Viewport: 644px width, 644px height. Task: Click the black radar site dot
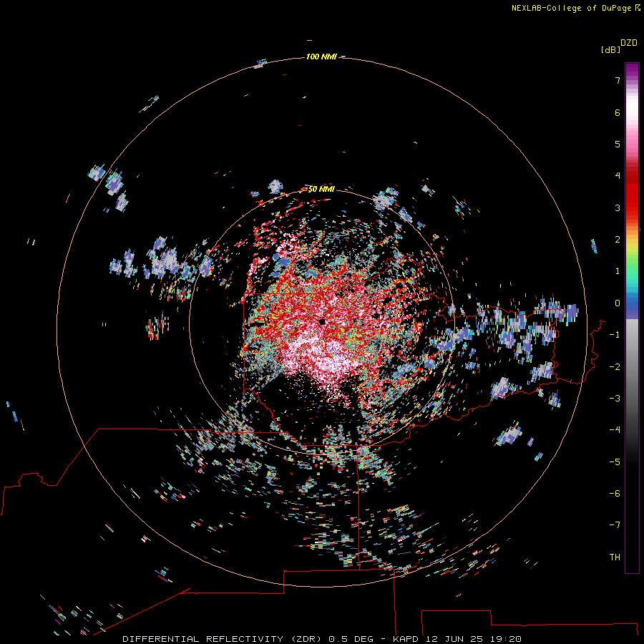click(322, 322)
